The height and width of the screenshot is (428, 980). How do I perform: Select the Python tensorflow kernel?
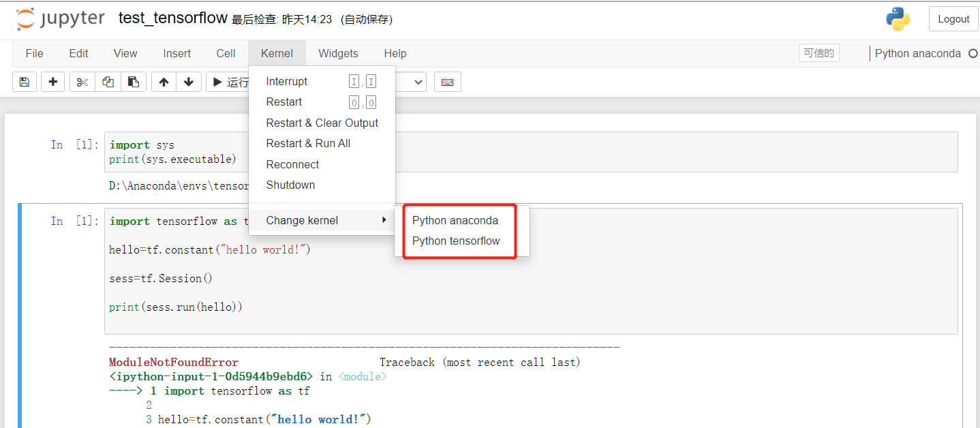tap(456, 240)
